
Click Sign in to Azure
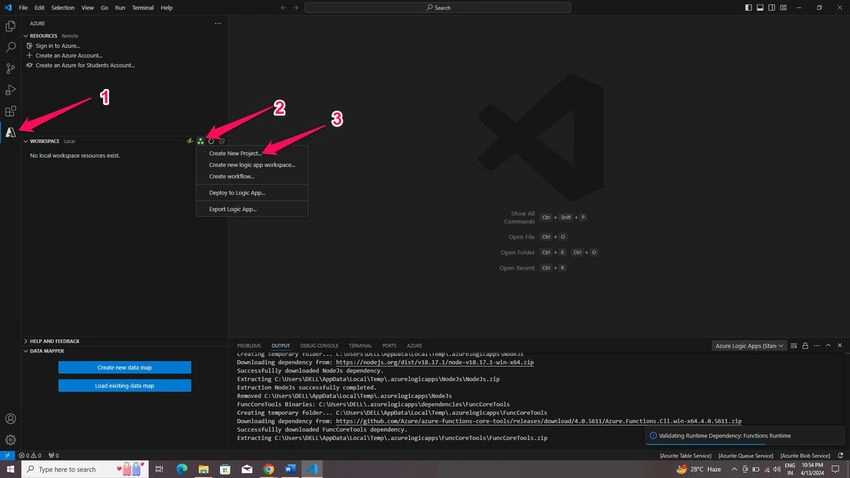coord(57,46)
